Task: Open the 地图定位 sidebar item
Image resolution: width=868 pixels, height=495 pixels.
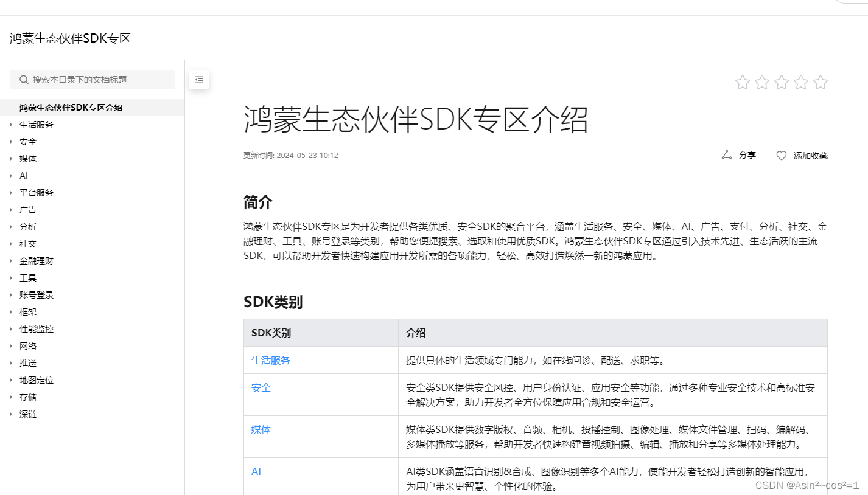Action: (x=37, y=380)
